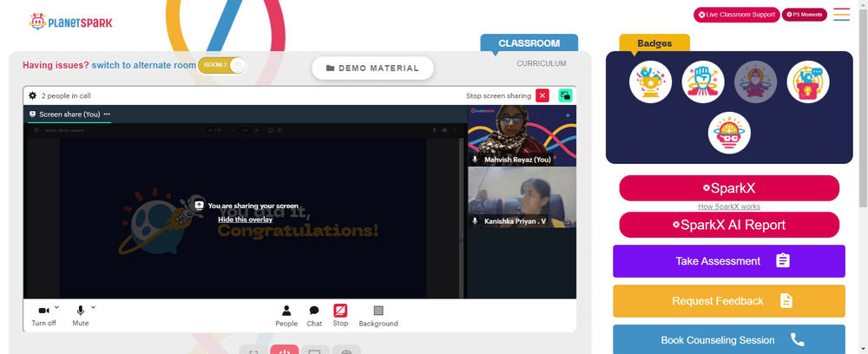Click the monitor icon below call
Viewport: 868px width, 354px height.
(315, 351)
